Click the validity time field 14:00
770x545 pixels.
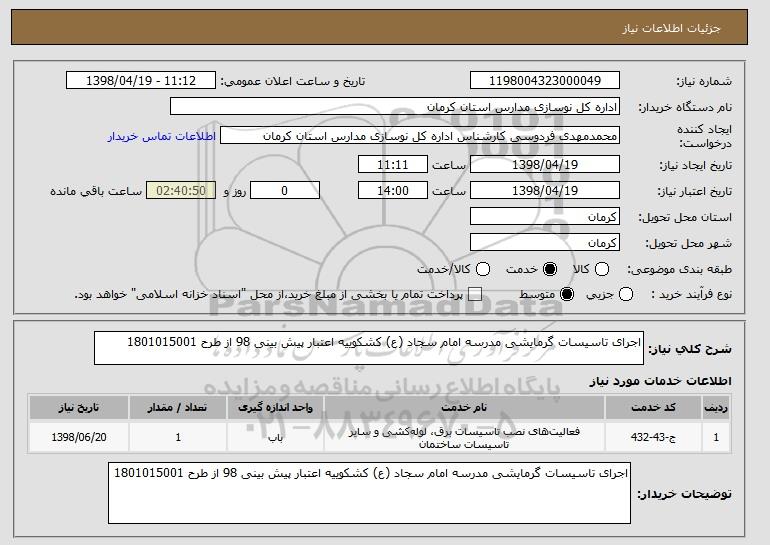point(393,191)
